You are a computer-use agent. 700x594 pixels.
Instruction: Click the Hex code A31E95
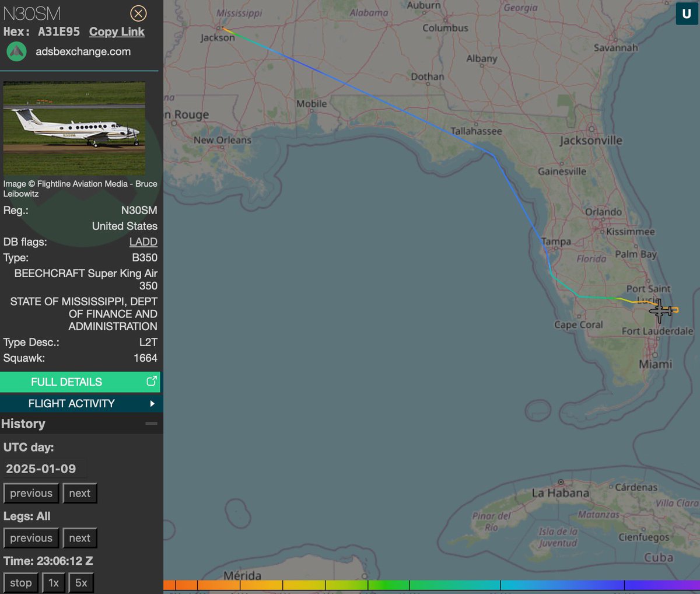coord(59,32)
